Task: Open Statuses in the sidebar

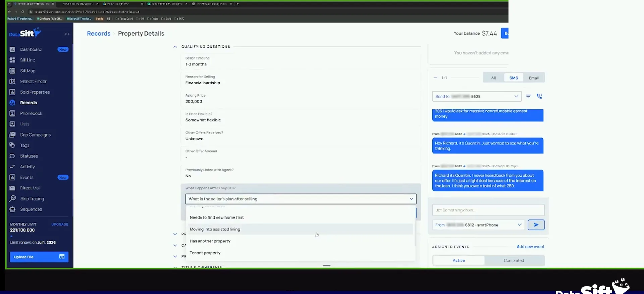Action: 29,156
